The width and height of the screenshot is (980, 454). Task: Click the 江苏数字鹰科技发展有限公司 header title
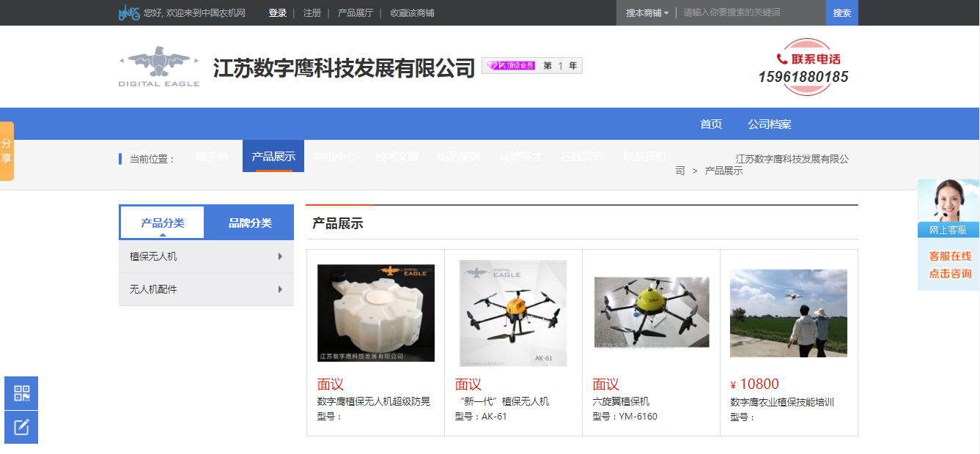(345, 67)
